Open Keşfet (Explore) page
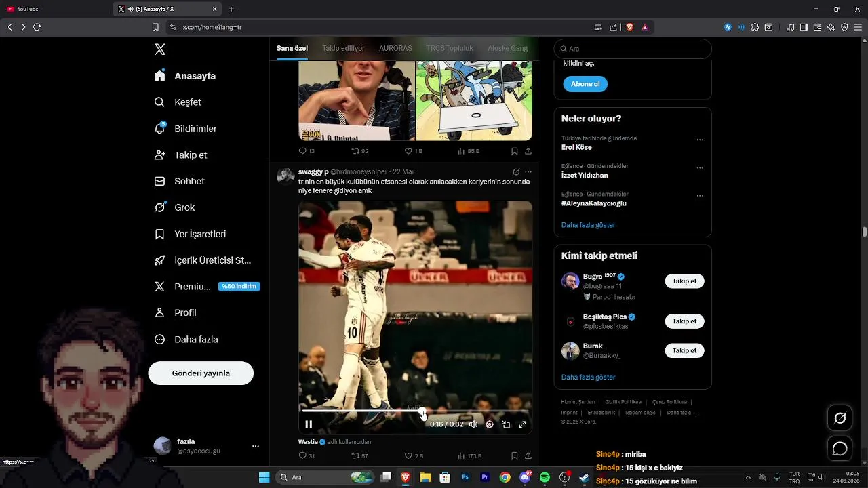The height and width of the screenshot is (488, 868). tap(178, 102)
